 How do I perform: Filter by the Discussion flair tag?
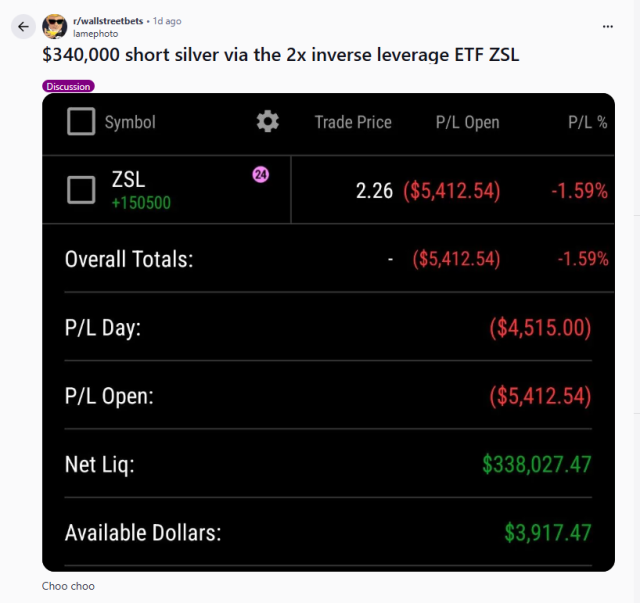pyautogui.click(x=68, y=87)
